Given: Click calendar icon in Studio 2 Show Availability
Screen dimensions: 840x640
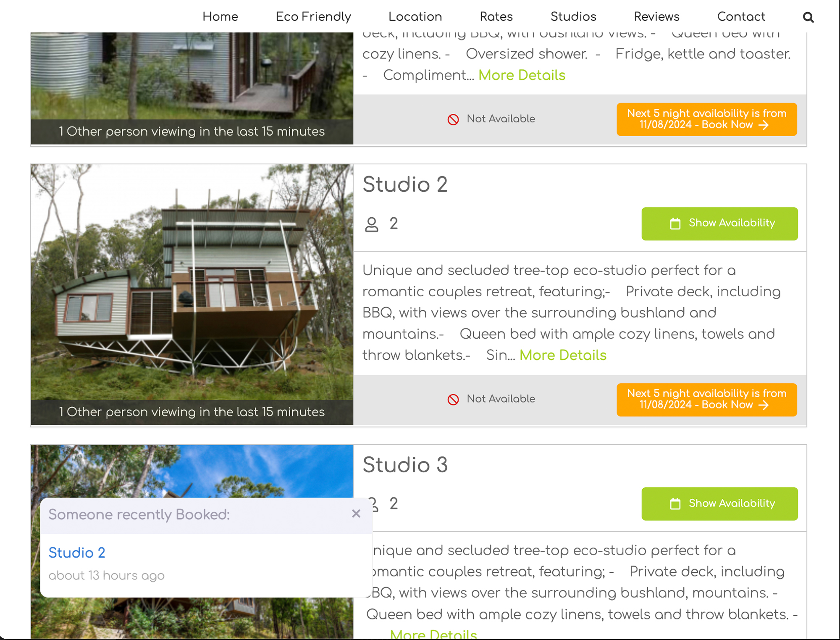Looking at the screenshot, I should (x=675, y=224).
